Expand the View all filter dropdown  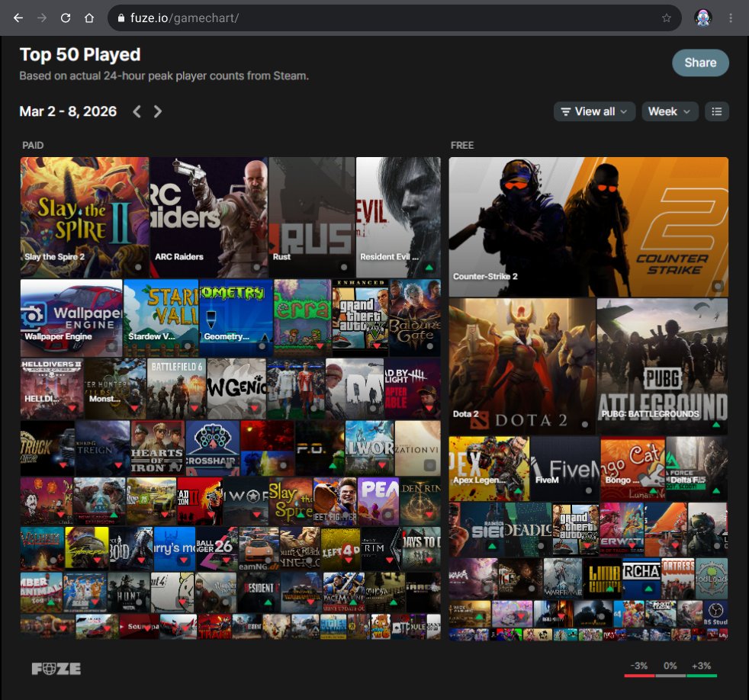[x=594, y=112]
